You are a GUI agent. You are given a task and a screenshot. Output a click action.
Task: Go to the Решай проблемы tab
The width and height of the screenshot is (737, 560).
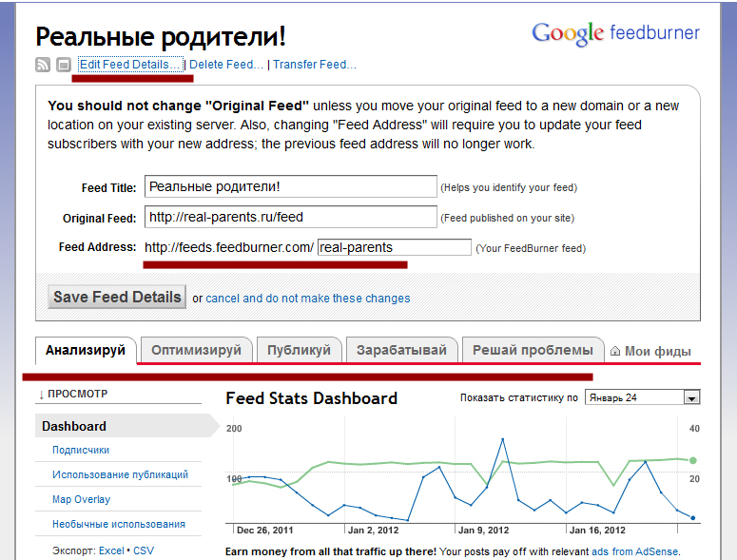533,350
